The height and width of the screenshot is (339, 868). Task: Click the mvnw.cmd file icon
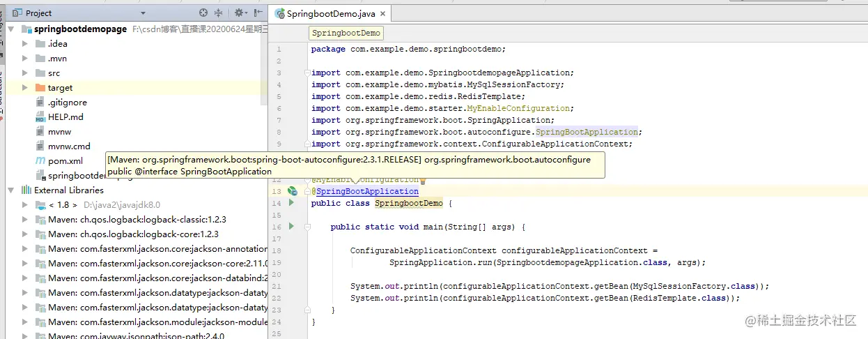pyautogui.click(x=40, y=146)
